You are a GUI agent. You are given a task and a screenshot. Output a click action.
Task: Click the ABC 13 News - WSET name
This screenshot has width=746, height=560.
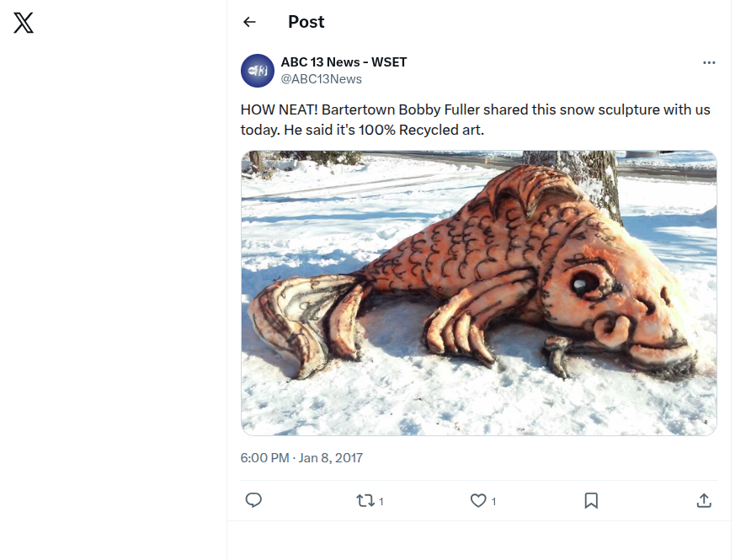(x=344, y=62)
